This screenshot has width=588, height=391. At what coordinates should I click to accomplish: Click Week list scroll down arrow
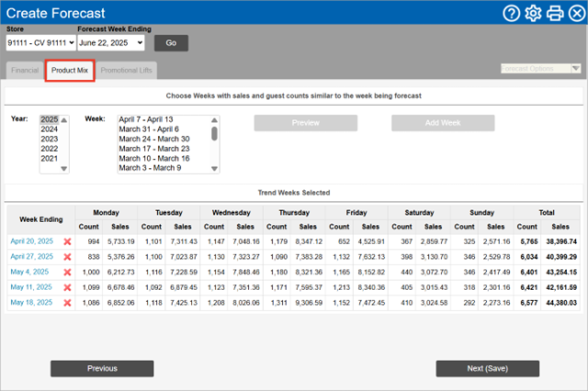pyautogui.click(x=214, y=169)
